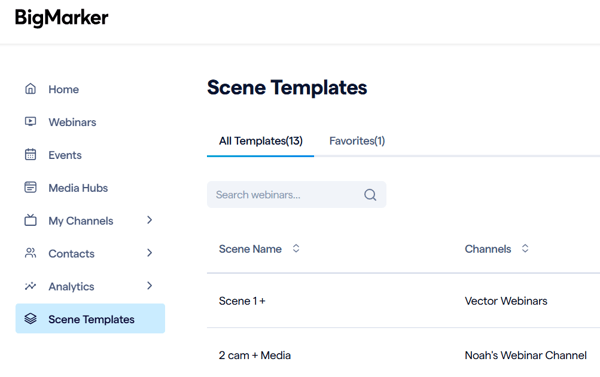The width and height of the screenshot is (600, 377).
Task: Click "Noah's Webinar Channel" cell
Action: point(526,356)
